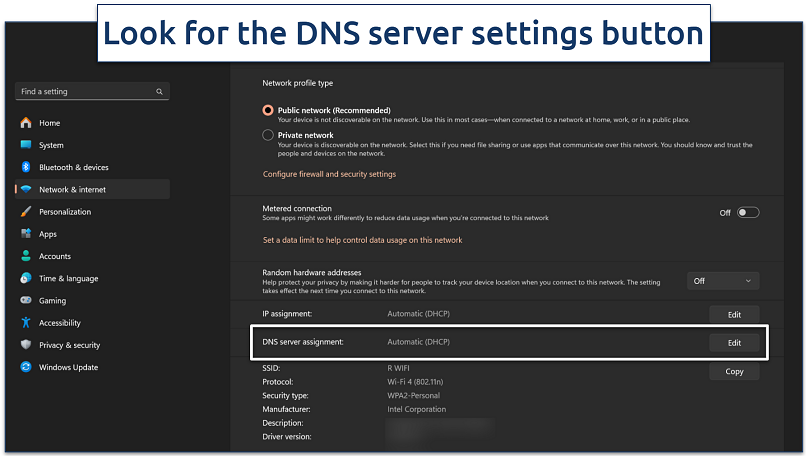806x456 pixels.
Task: Click the Find a setting search box
Action: tap(92, 91)
